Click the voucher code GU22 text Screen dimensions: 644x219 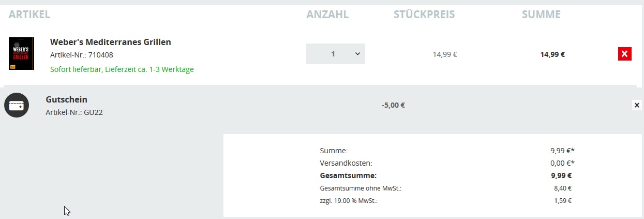74,112
